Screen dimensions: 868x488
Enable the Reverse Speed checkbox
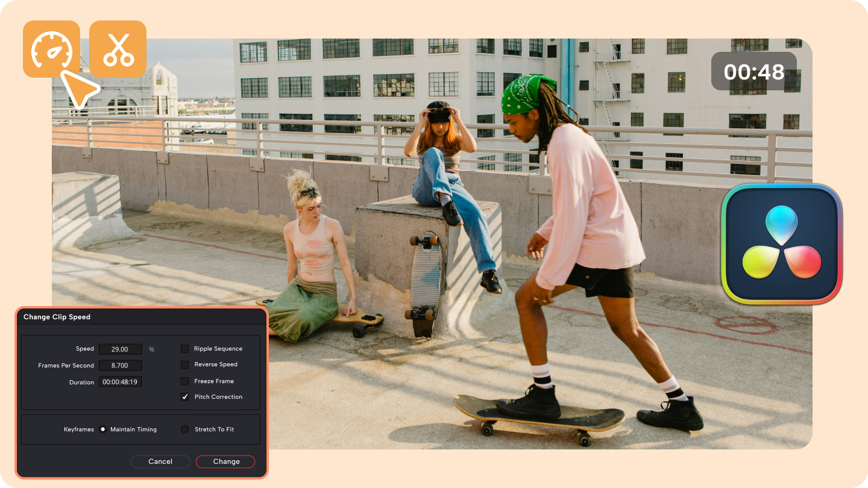point(184,364)
